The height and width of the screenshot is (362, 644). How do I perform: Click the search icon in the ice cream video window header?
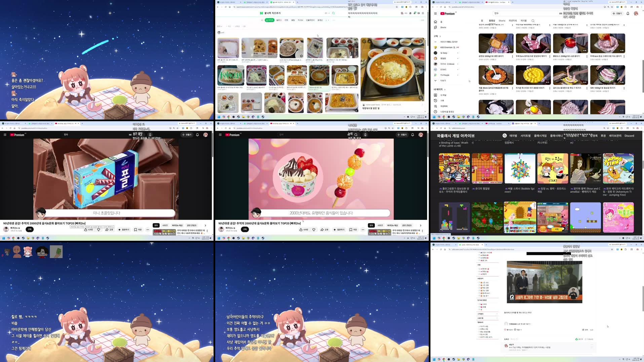[x=356, y=135]
